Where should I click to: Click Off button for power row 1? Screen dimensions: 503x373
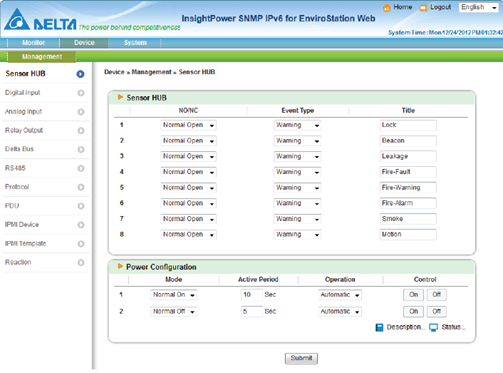click(436, 295)
